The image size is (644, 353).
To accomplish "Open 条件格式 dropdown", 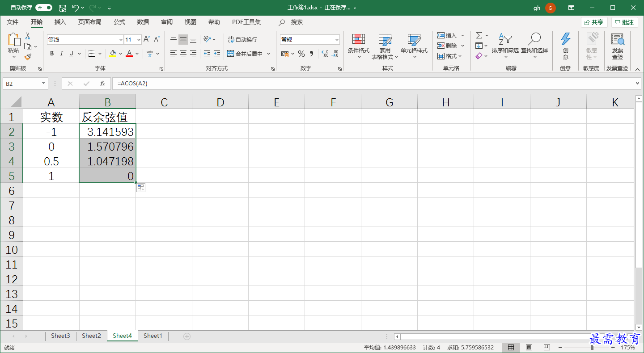I will coord(359,46).
